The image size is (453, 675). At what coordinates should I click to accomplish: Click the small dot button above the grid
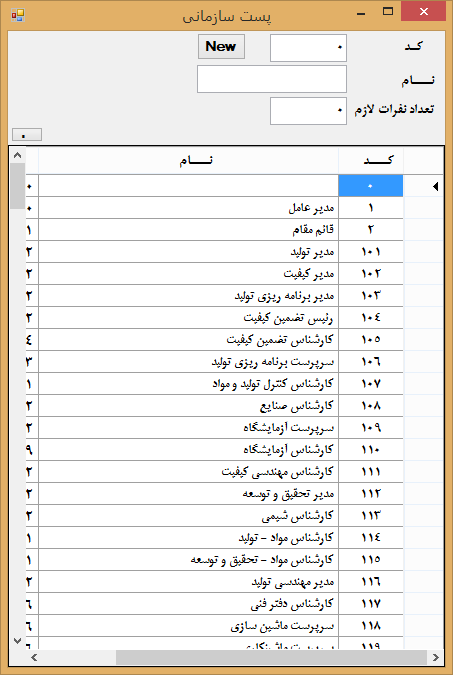tap(27, 135)
